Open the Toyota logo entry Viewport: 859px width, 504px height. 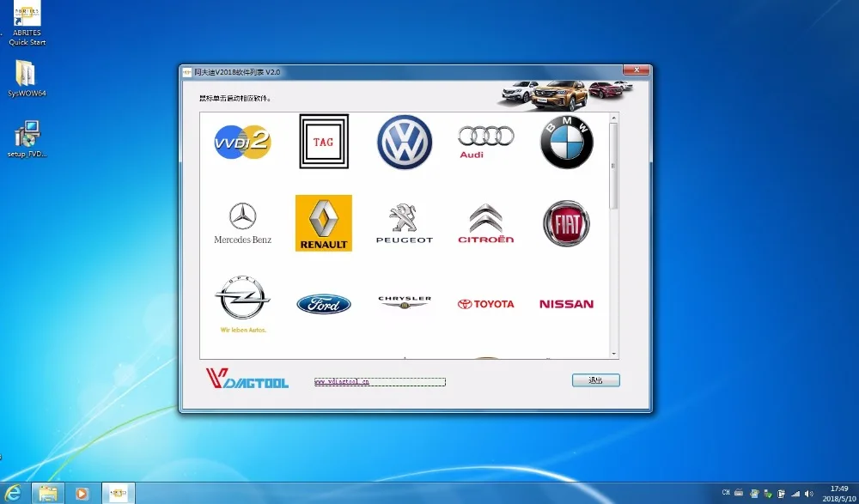(x=485, y=304)
